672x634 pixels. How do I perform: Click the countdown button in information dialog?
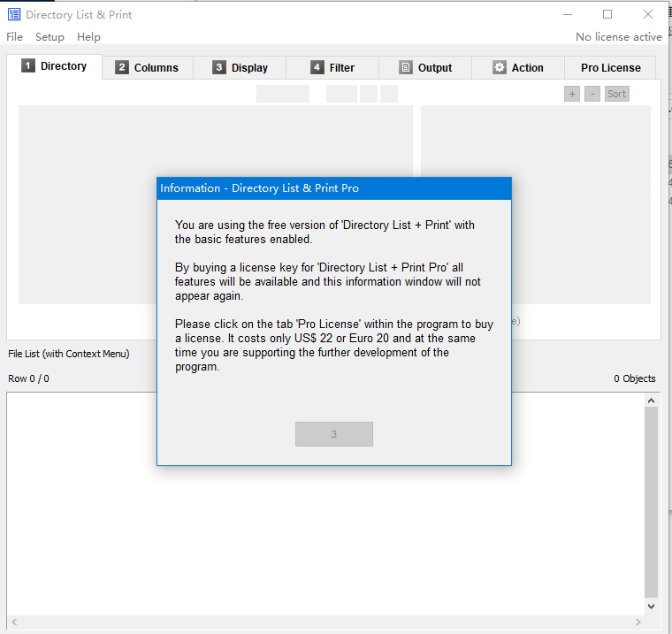coord(334,434)
